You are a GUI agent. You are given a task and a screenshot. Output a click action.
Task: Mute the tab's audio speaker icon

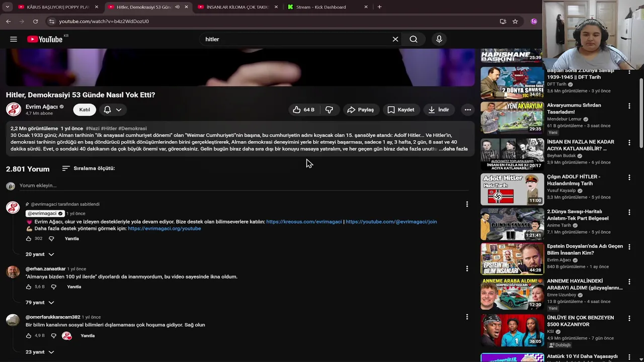[177, 7]
